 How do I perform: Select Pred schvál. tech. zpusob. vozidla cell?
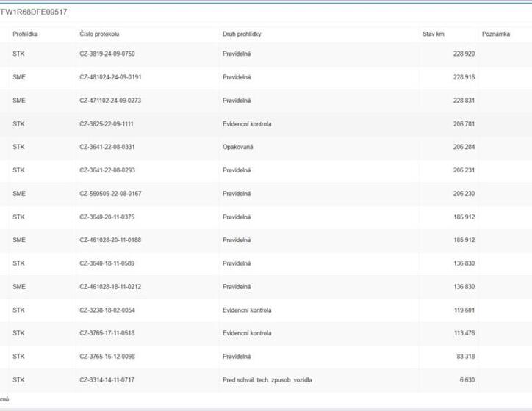(x=267, y=380)
